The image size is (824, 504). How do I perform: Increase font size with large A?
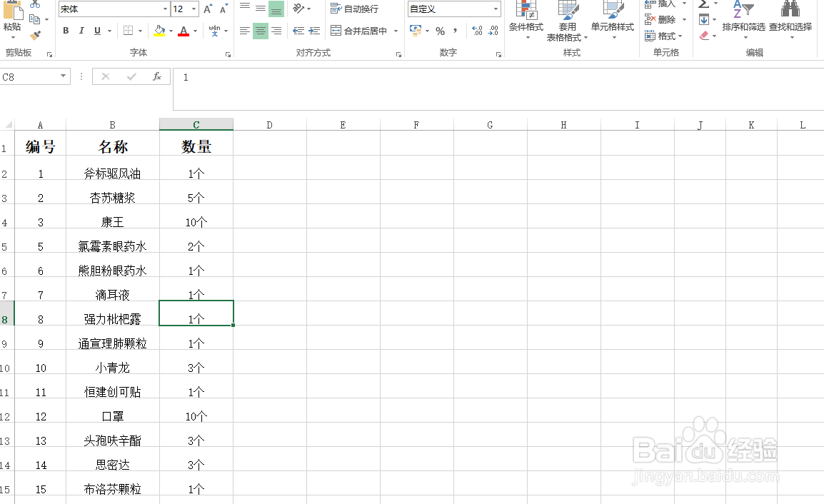208,9
